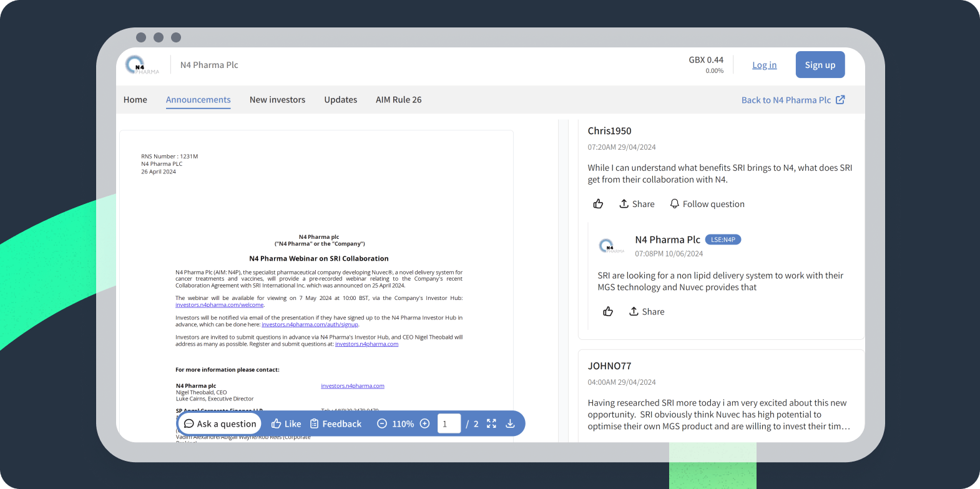Open investors.n4pharma.com/auth/signup link
Screen dimensions: 980x489
[x=310, y=324]
